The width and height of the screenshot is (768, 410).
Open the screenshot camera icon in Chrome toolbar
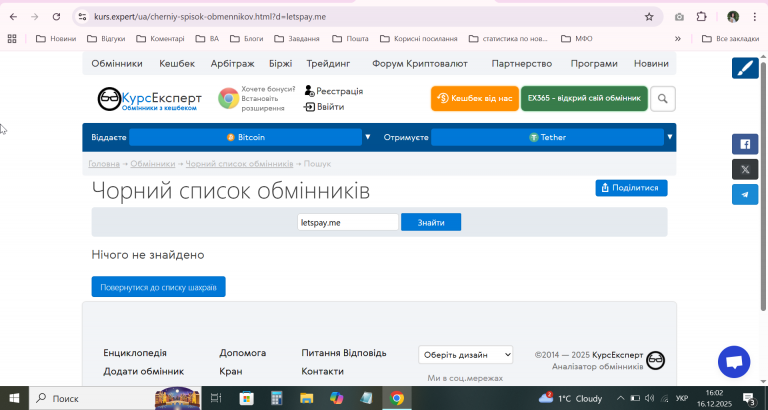click(679, 17)
